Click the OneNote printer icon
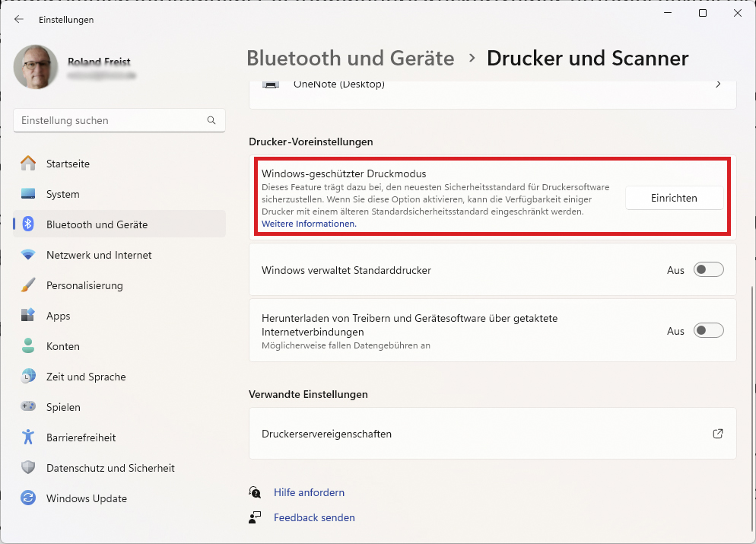The height and width of the screenshot is (544, 756). point(271,84)
